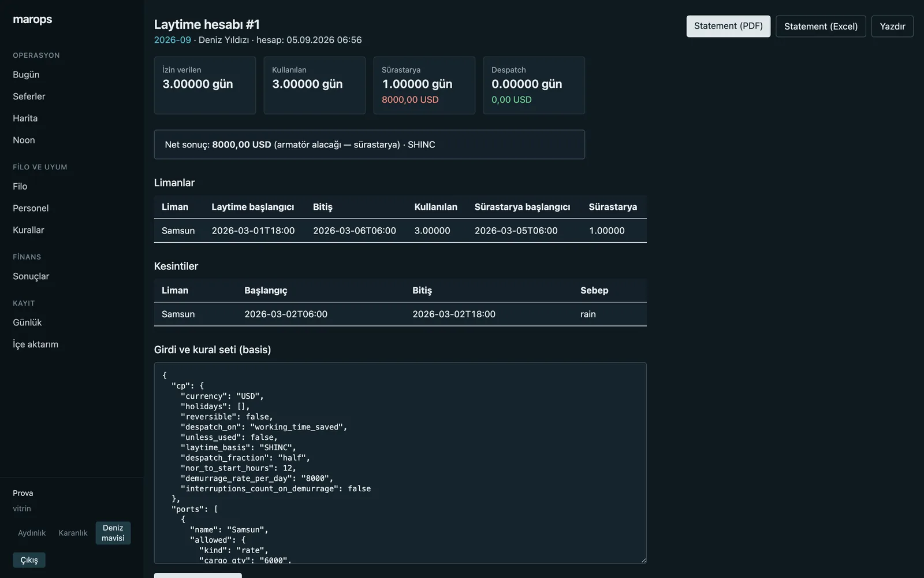Click Samsun in the Kesintiler table
This screenshot has width=924, height=578.
pyautogui.click(x=178, y=314)
